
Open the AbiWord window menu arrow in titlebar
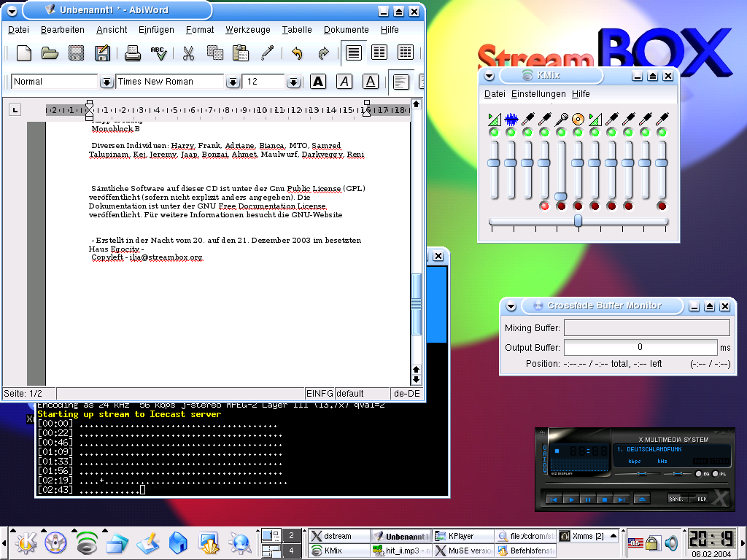click(12, 11)
